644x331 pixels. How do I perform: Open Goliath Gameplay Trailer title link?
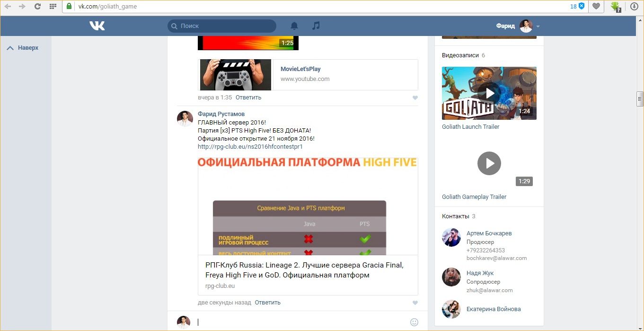coord(474,197)
